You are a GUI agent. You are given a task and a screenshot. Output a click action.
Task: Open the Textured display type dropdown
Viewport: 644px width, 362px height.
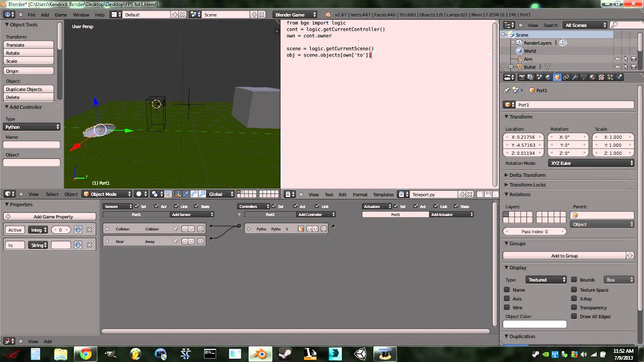click(x=546, y=280)
